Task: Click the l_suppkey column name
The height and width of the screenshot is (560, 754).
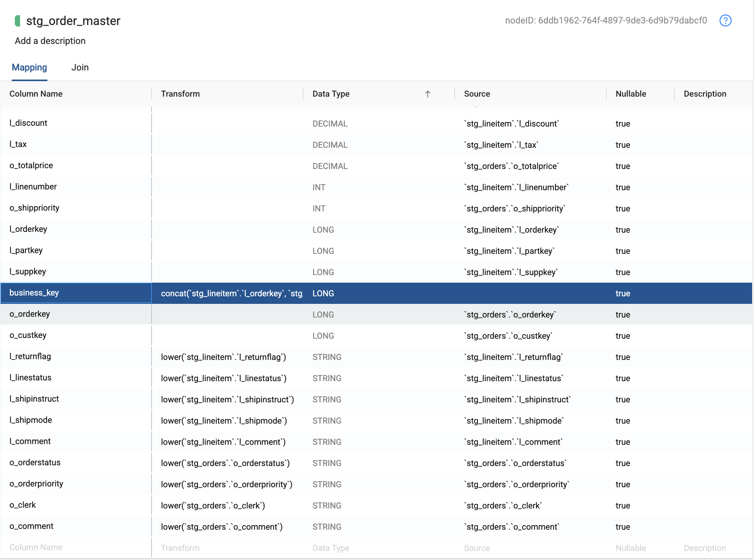Action: pyautogui.click(x=28, y=272)
